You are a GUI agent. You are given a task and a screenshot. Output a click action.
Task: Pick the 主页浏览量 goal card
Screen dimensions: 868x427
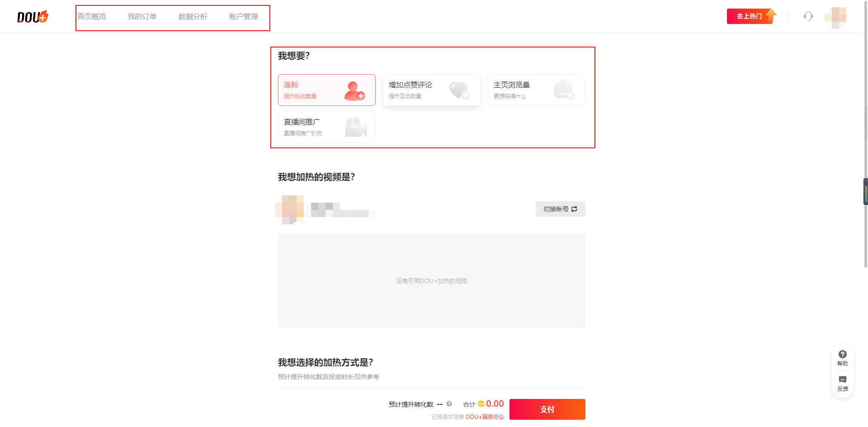(x=536, y=90)
